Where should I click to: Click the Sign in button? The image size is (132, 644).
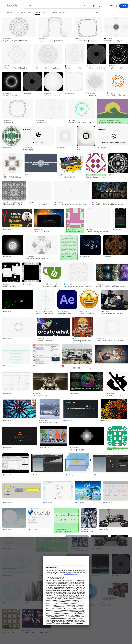(124, 5)
